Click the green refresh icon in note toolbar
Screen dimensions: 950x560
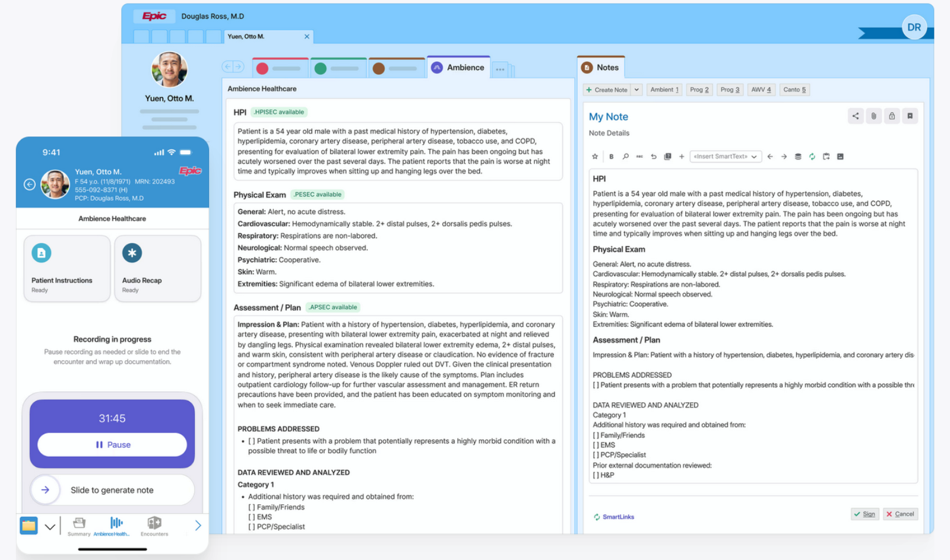coord(812,157)
